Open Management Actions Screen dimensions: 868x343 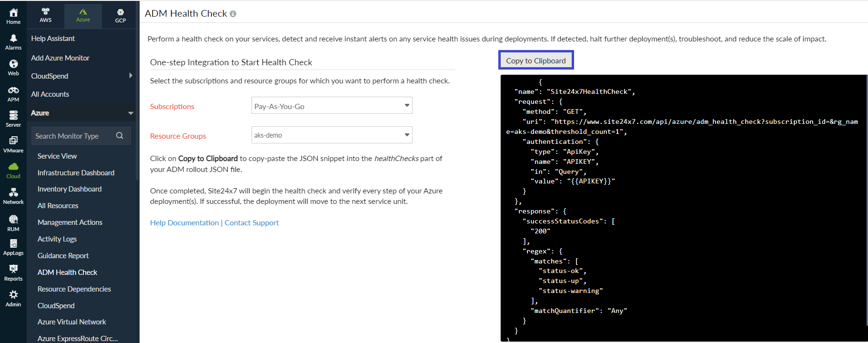70,222
